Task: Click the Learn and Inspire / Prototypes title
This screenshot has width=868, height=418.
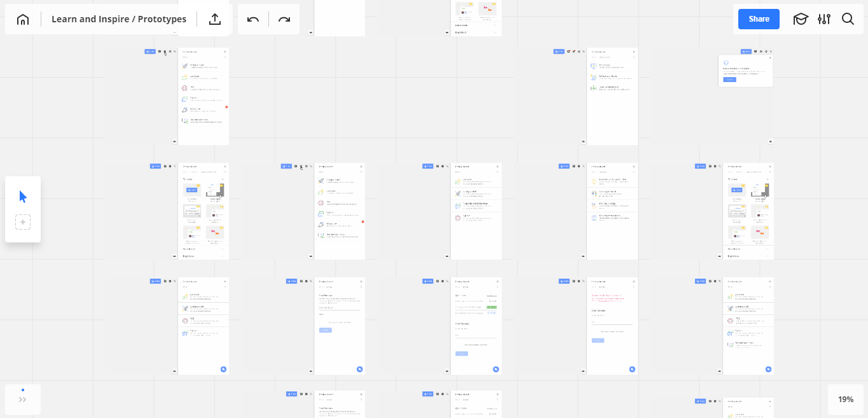Action: click(x=119, y=19)
